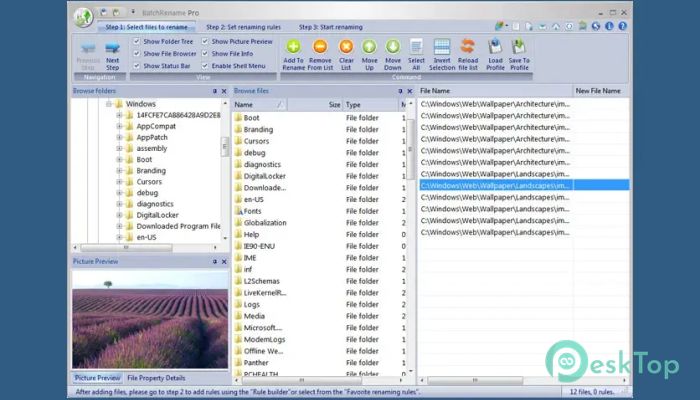
Task: Click the New File Name column header
Action: [601, 91]
